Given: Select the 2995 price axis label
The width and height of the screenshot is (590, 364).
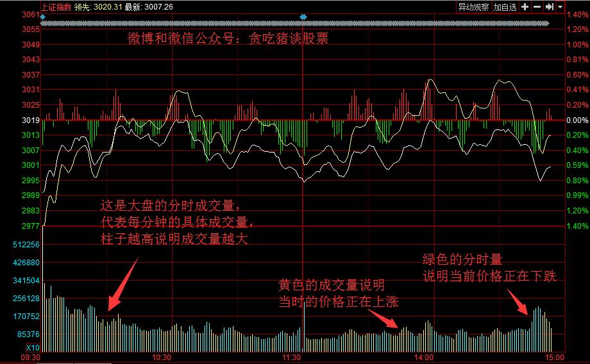Looking at the screenshot, I should pyautogui.click(x=31, y=181).
